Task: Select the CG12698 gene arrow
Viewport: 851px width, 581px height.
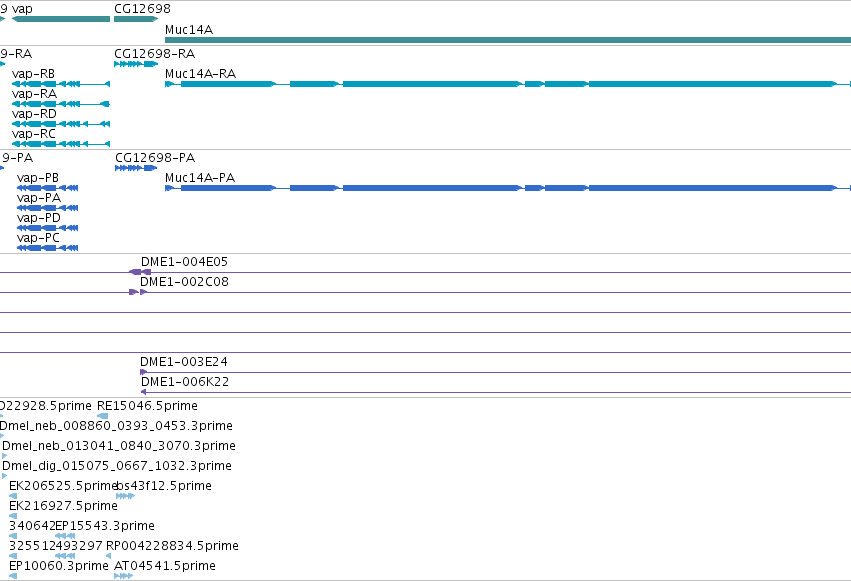Action: (x=136, y=19)
